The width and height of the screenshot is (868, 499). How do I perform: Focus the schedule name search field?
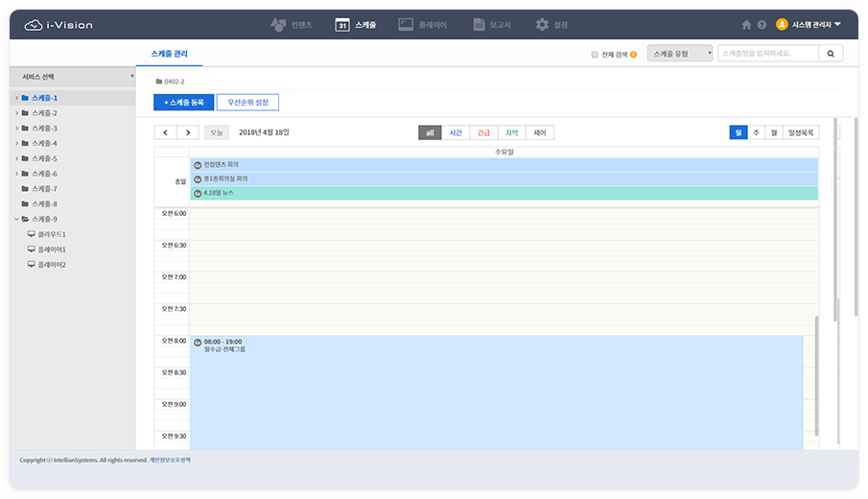(x=768, y=54)
